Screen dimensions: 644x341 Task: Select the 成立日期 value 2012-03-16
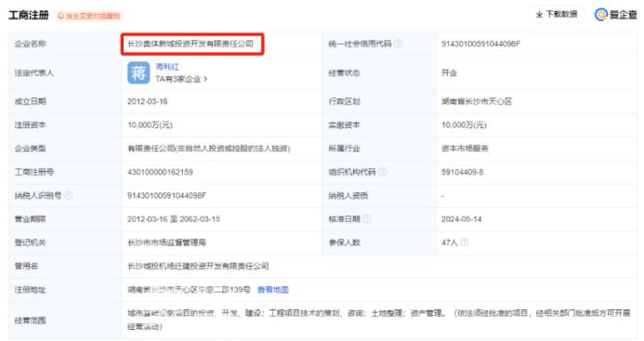(148, 101)
